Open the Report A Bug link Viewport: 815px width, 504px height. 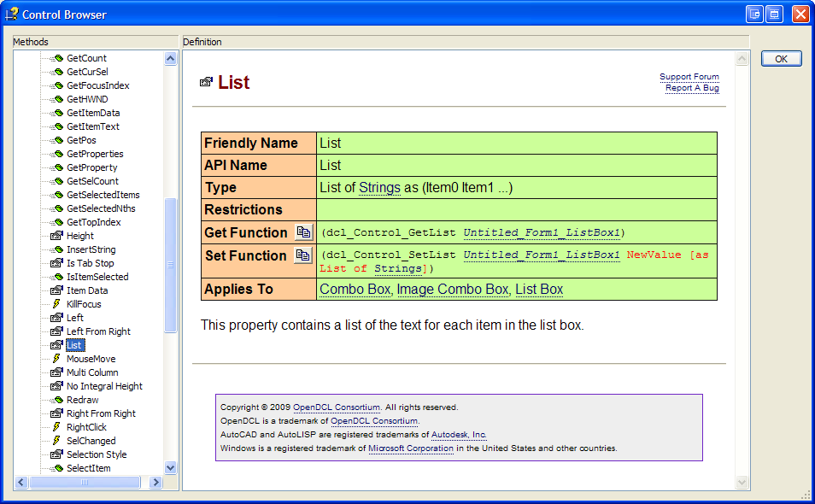tap(692, 88)
